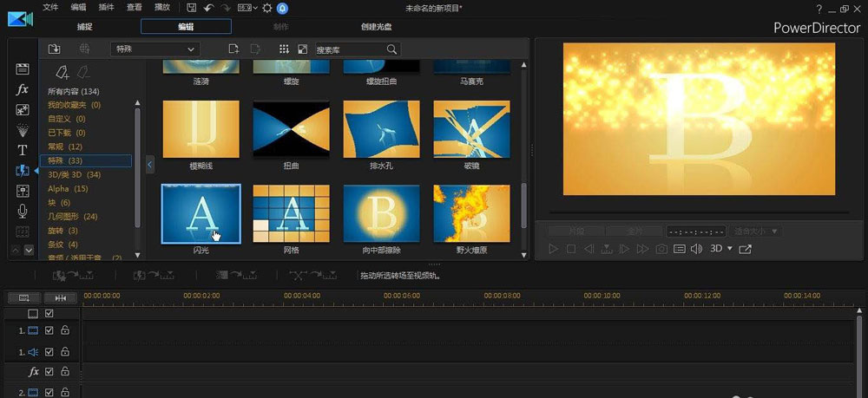
Task: Switch to the 捕捉 tab
Action: pyautogui.click(x=85, y=27)
